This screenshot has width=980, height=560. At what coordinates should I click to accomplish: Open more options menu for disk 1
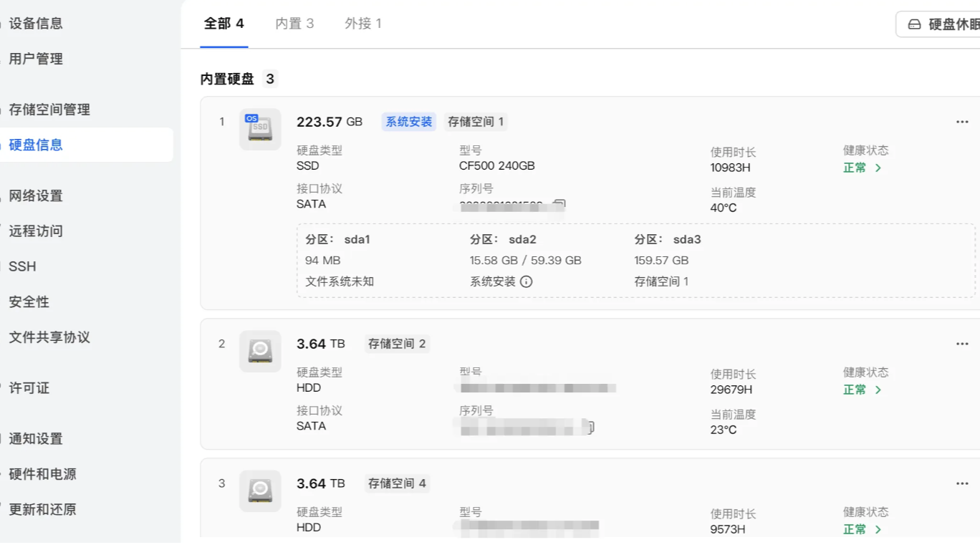click(961, 122)
